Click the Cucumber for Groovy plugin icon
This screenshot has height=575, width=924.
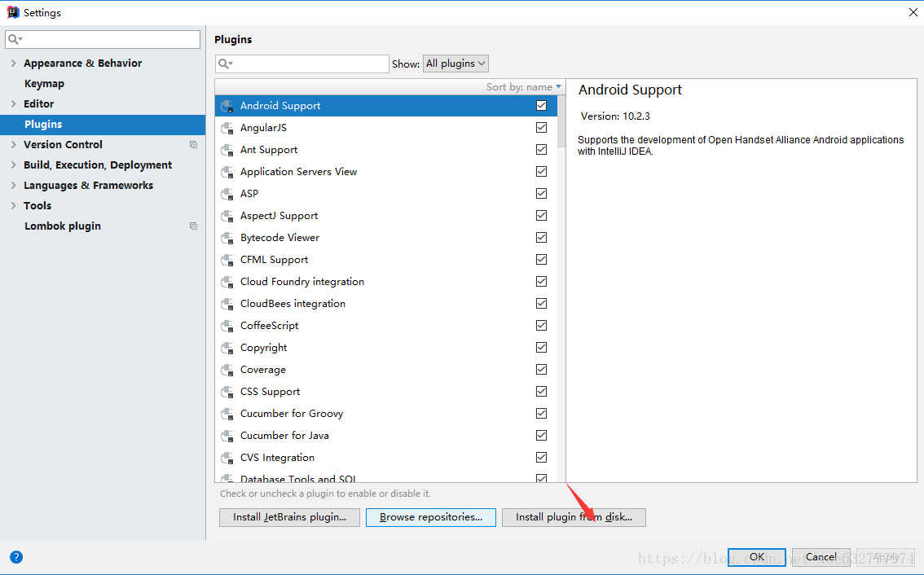(227, 415)
